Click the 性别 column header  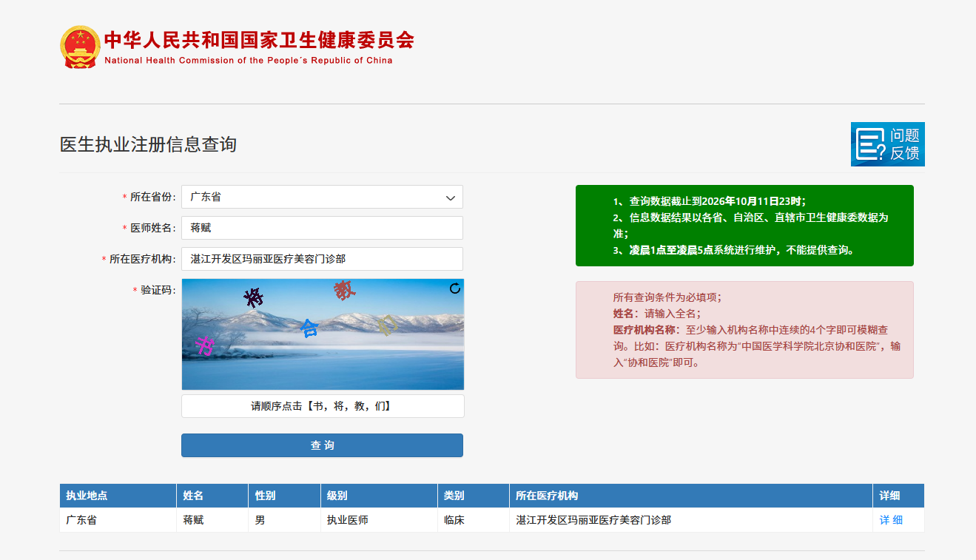(284, 496)
